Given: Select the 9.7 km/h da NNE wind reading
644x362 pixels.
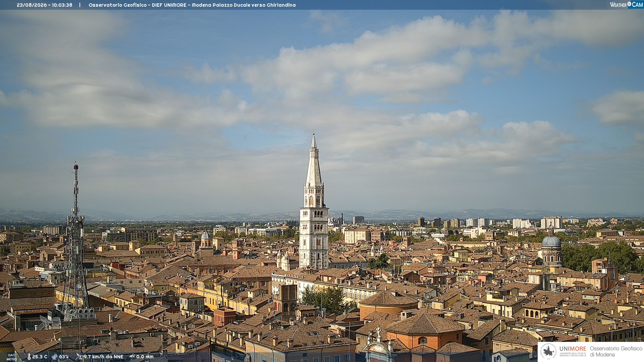Looking at the screenshot, I should [103, 357].
